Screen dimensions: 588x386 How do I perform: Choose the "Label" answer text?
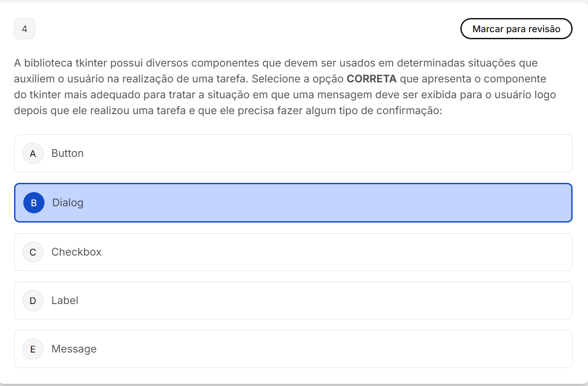tap(65, 301)
